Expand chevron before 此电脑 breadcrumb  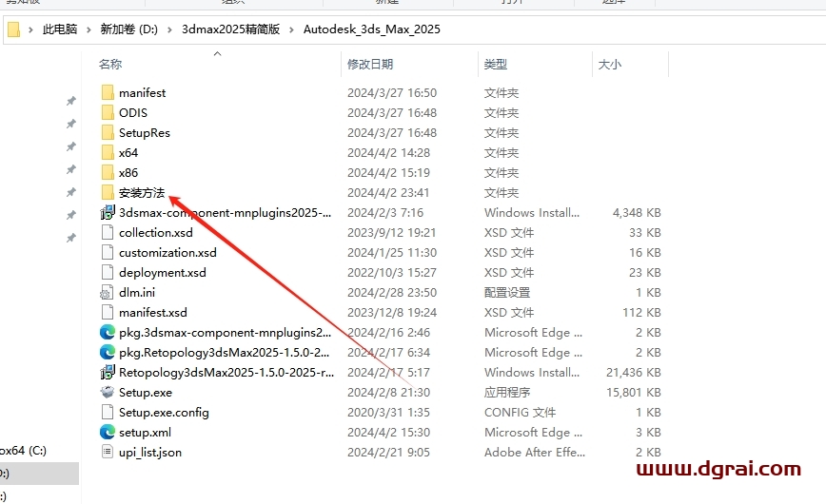click(30, 30)
